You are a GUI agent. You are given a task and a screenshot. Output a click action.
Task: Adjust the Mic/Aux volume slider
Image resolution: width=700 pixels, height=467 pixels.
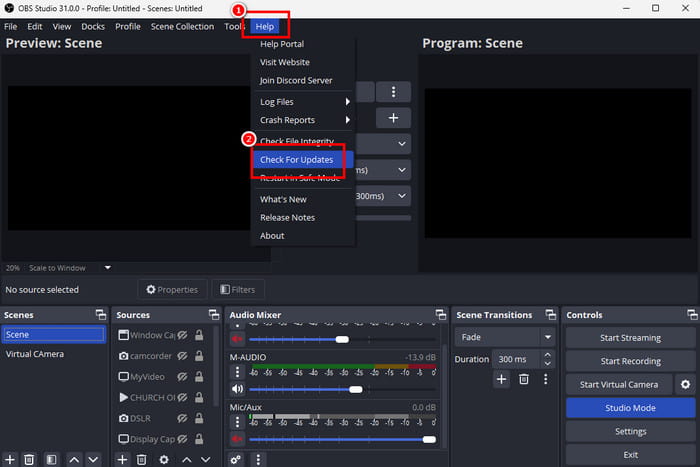point(429,439)
